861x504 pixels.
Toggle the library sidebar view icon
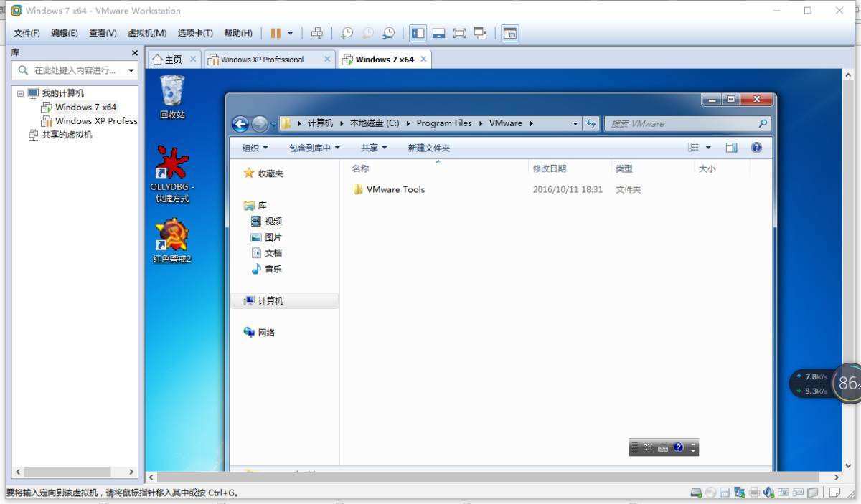click(418, 33)
